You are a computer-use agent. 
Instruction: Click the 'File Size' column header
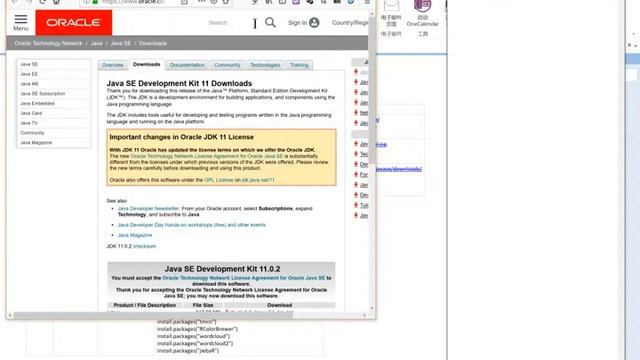[x=203, y=305]
